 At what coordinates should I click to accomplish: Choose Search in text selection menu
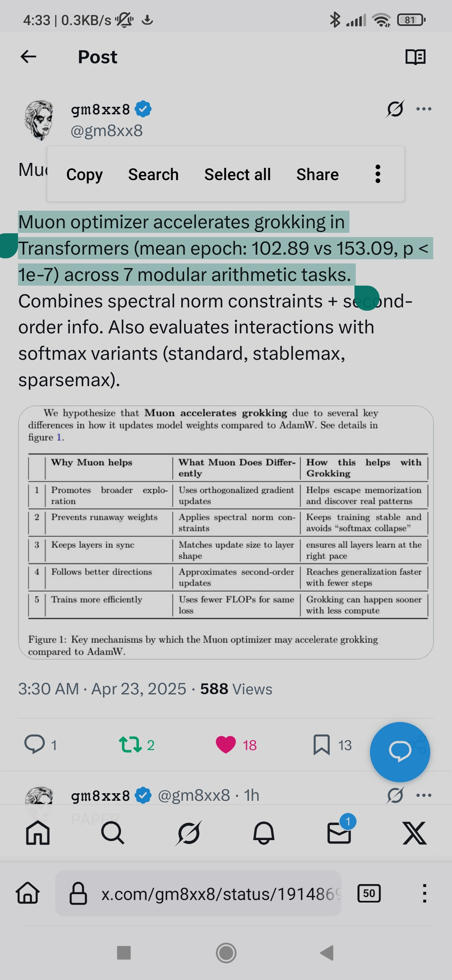(153, 174)
